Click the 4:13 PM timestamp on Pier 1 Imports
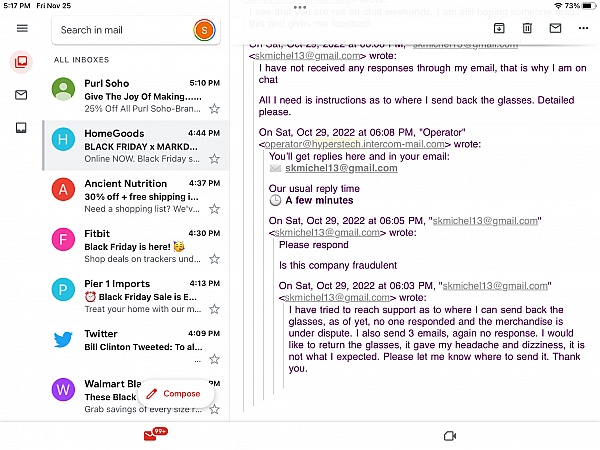Viewport: 600px width, 450px height. [x=205, y=283]
